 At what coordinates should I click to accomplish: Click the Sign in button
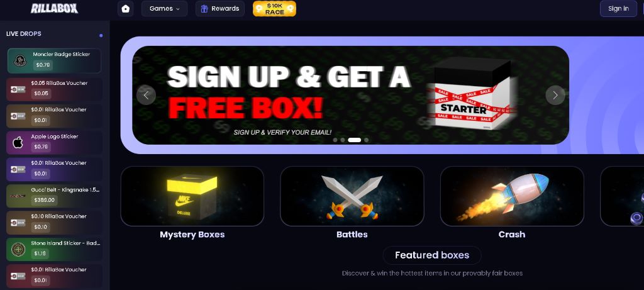tap(618, 9)
